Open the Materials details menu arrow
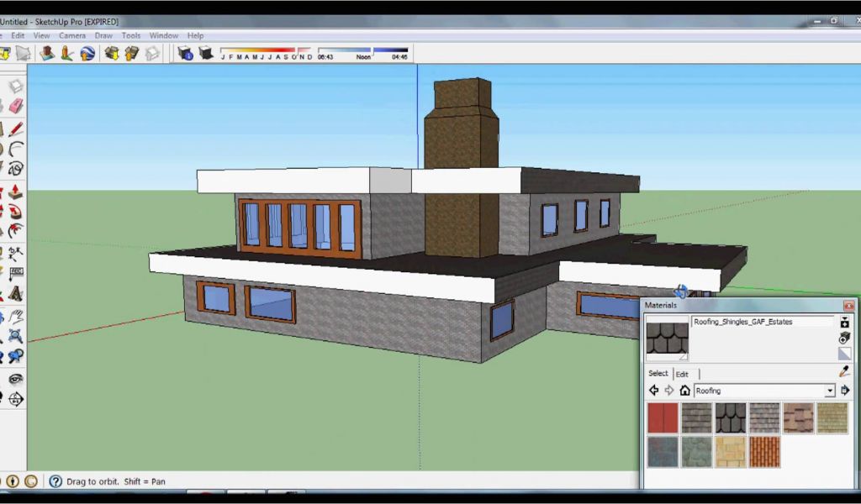The width and height of the screenshot is (861, 504). pyautogui.click(x=845, y=391)
